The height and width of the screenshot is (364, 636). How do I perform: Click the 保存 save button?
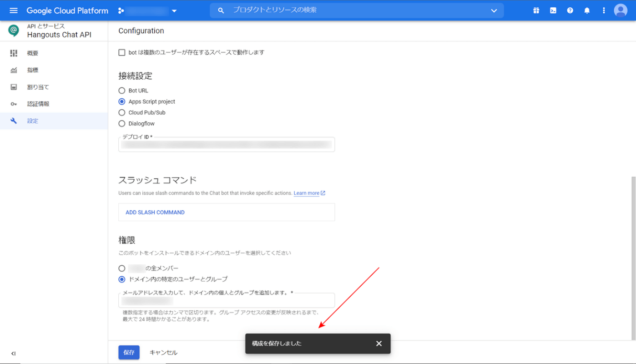[129, 353]
